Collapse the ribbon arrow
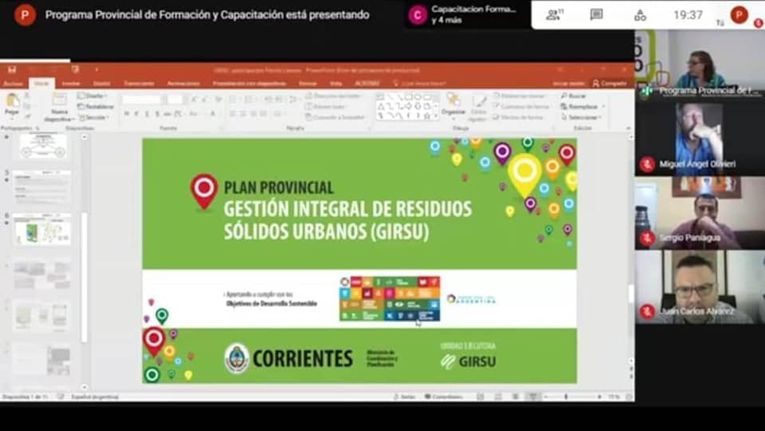This screenshot has width=765, height=431. 628,128
